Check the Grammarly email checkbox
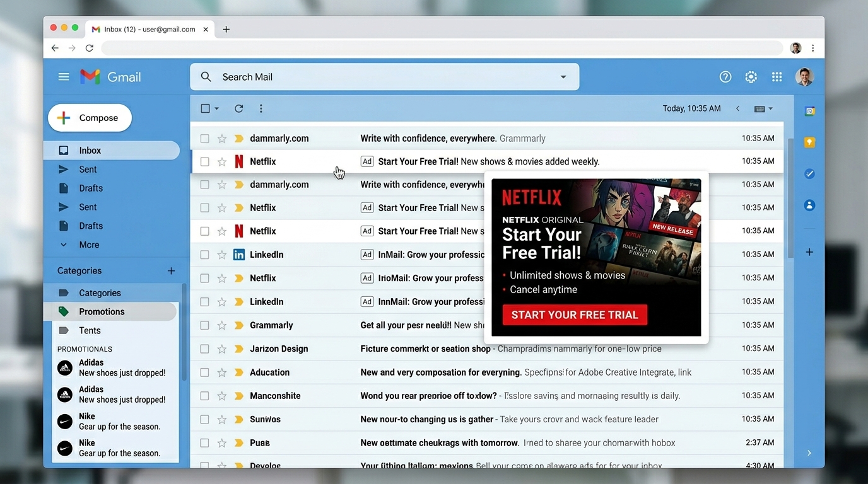Screen dimensions: 868x484 pos(204,325)
